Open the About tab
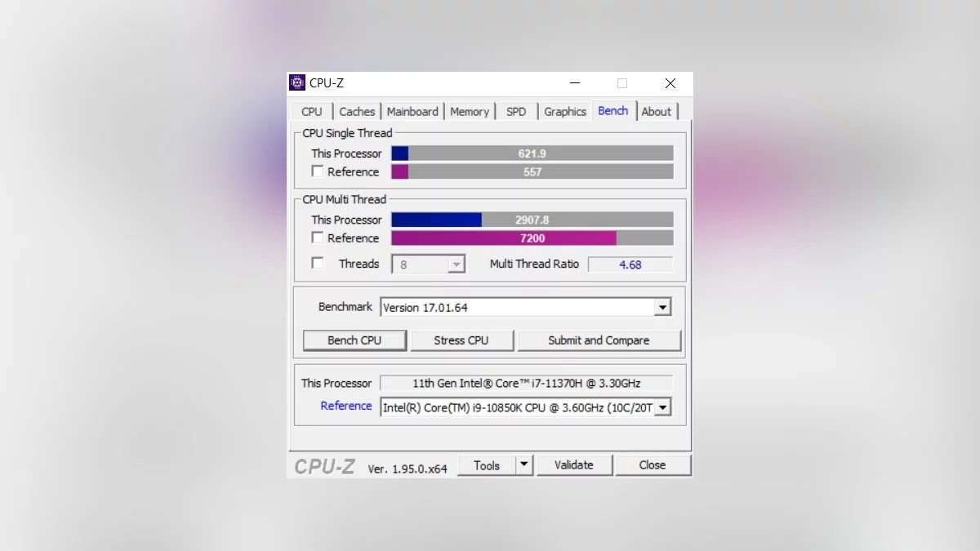 coord(657,112)
